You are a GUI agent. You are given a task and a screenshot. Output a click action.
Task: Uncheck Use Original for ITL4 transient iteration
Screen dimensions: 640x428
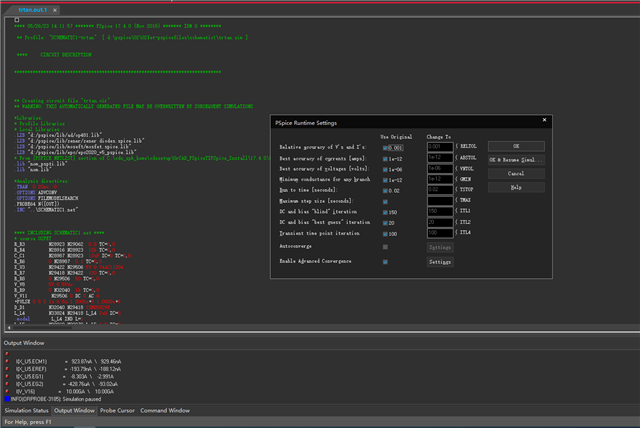385,234
